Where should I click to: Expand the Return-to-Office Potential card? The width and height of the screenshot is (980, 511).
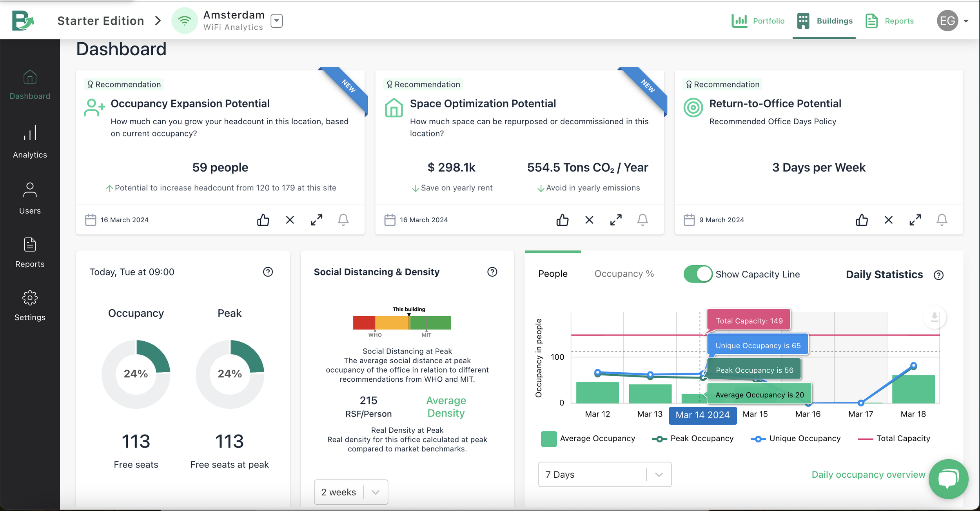pyautogui.click(x=915, y=220)
